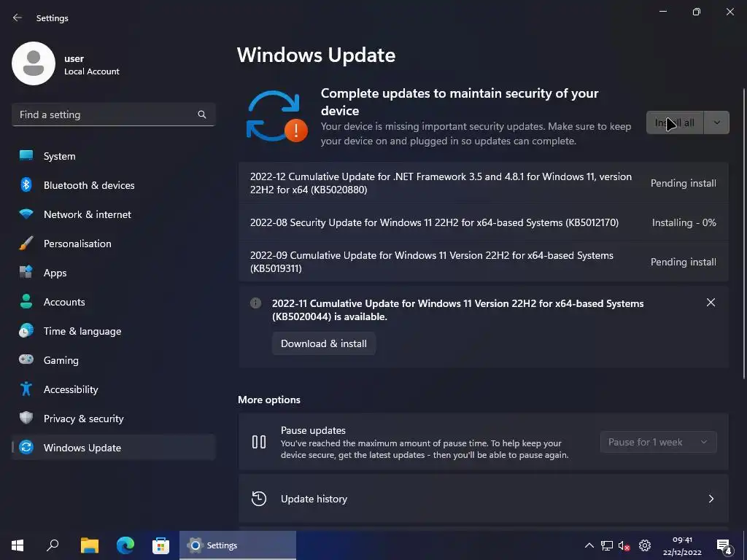Click the page vertical scrollbar
This screenshot has width=747, height=560.
pos(743,233)
